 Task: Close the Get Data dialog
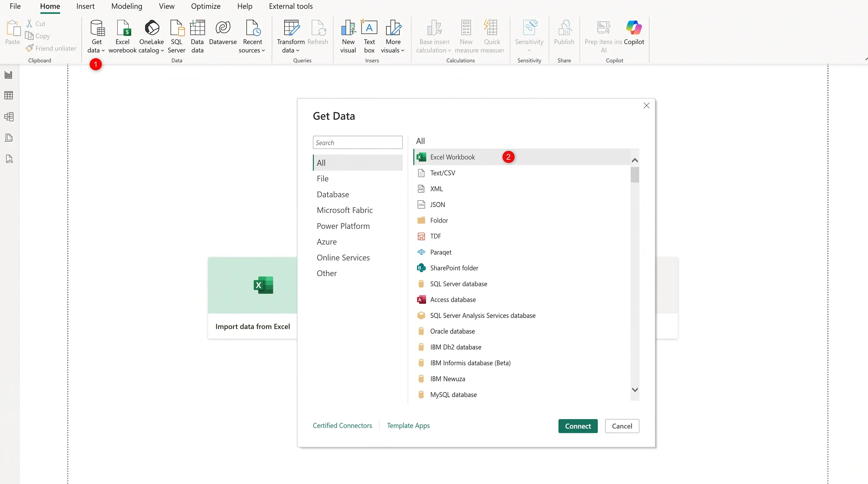[x=646, y=106]
